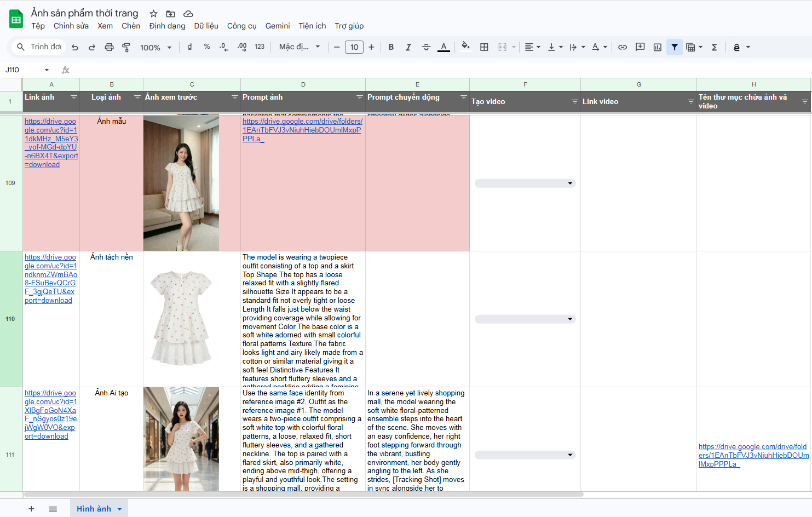
Task: Toggle italic formatting
Action: [408, 47]
